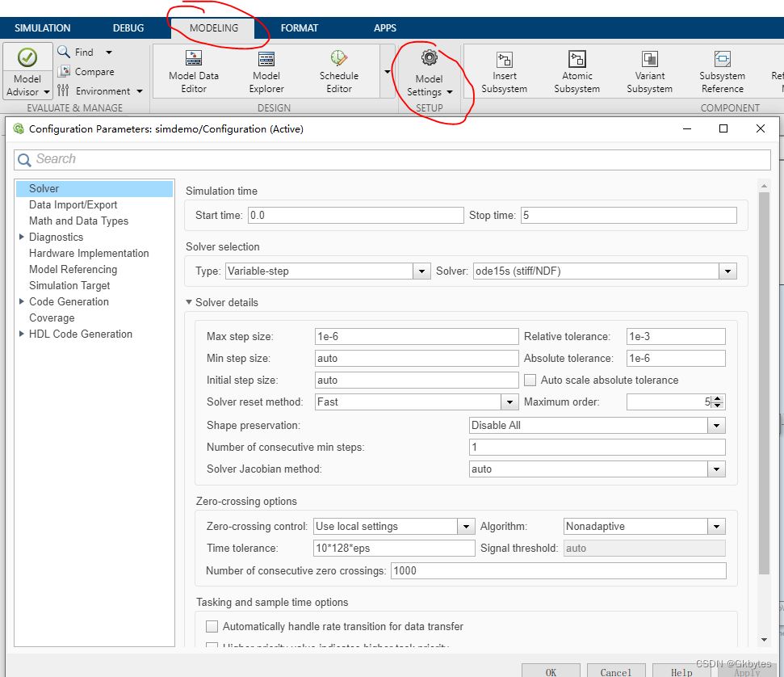Click the Search field in dialog
The height and width of the screenshot is (677, 784).
click(392, 160)
